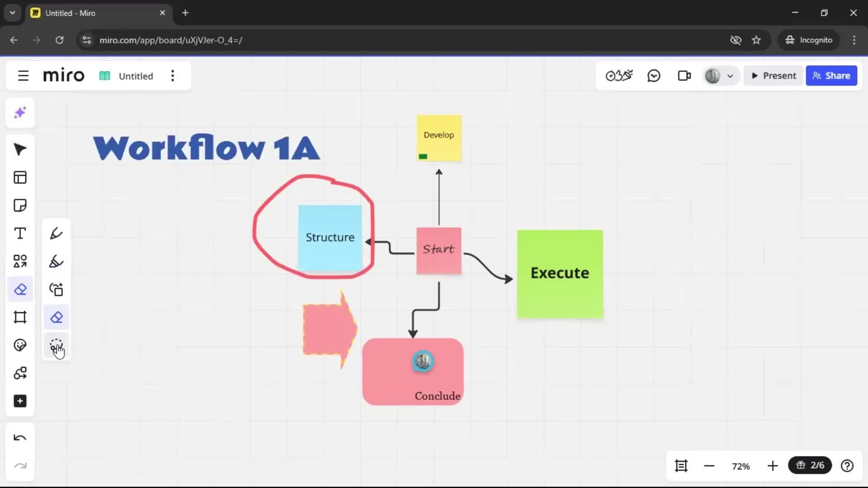The height and width of the screenshot is (488, 868).
Task: Click the board book icon
Action: (104, 76)
